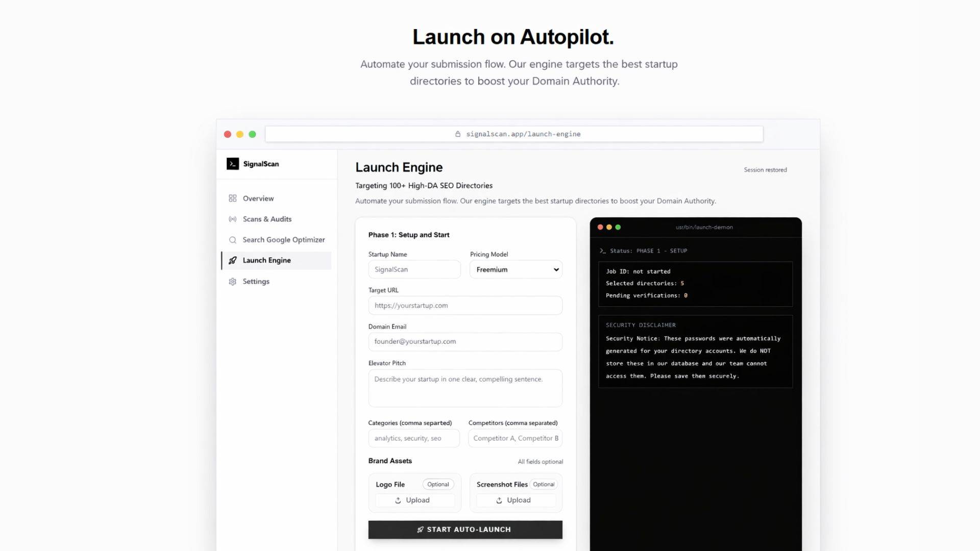
Task: Click the Elevator Pitch text area
Action: [465, 388]
